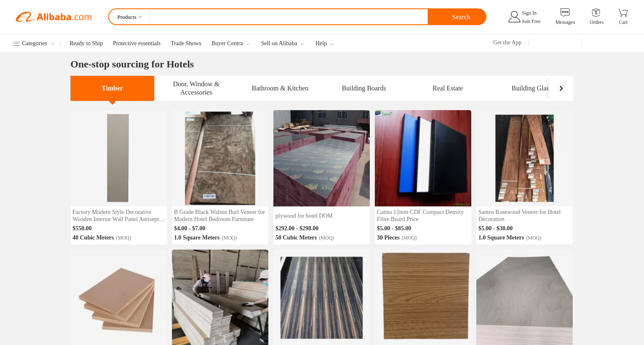Image resolution: width=644 pixels, height=345 pixels.
Task: Open Protective essentials link
Action: [x=137, y=44]
